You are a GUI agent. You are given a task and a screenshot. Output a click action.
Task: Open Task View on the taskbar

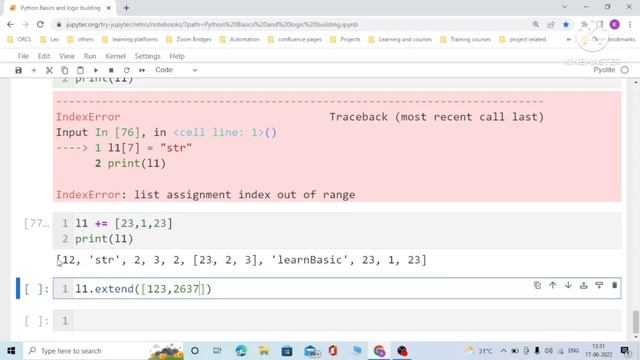(217, 351)
